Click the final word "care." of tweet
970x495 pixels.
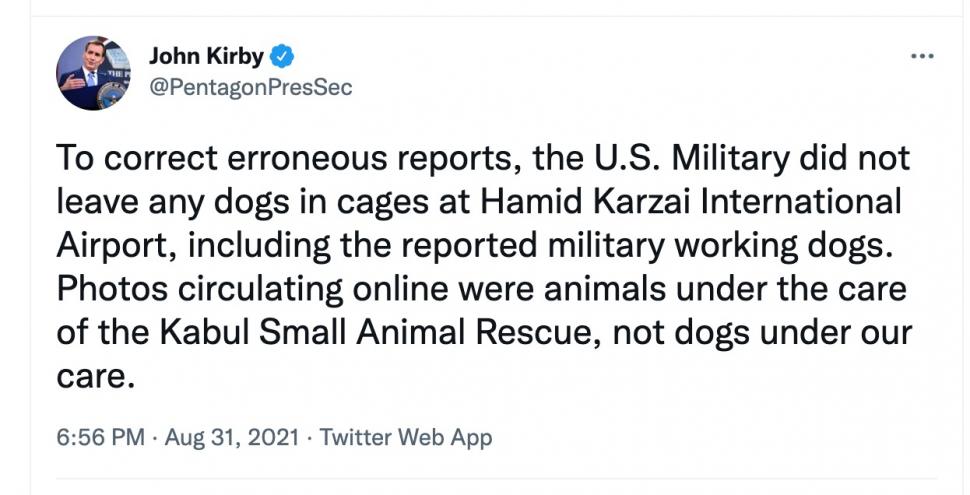(x=94, y=376)
